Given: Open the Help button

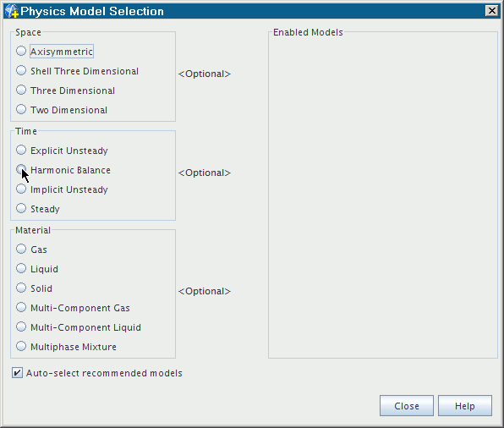Looking at the screenshot, I should pos(465,406).
